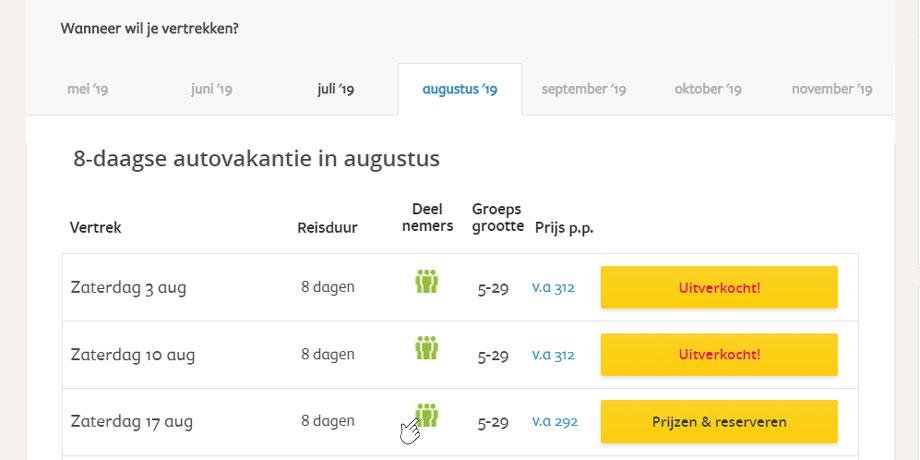The image size is (920, 460).
Task: Select the augustus '19 tab
Action: (x=460, y=89)
